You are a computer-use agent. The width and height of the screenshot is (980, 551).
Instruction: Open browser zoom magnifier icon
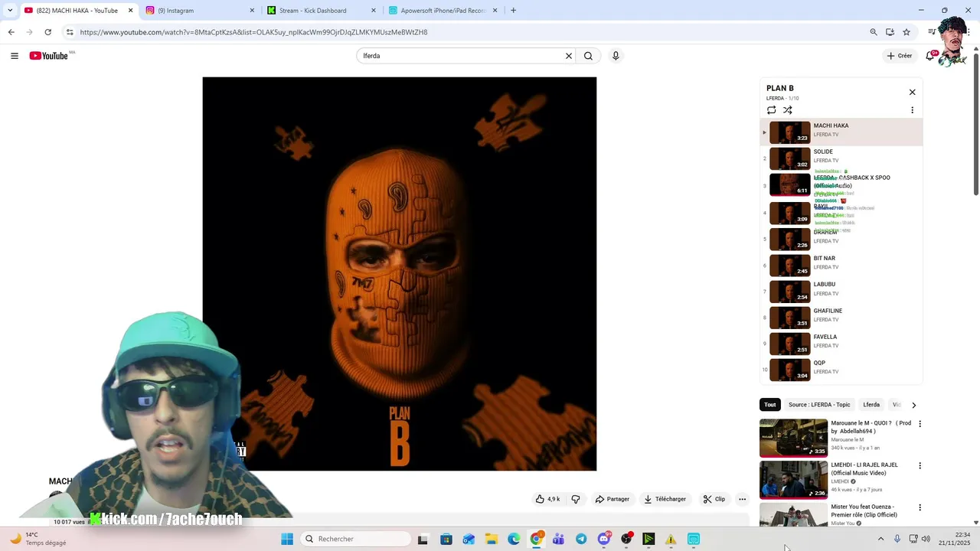pos(874,32)
